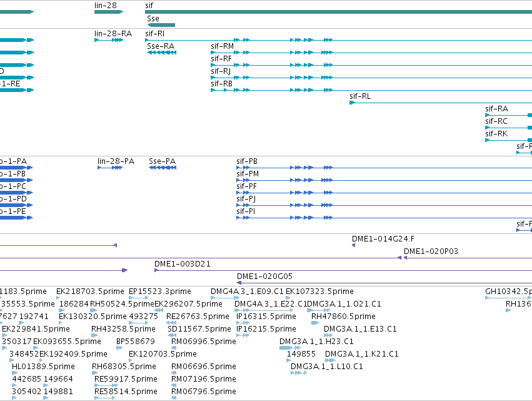The image size is (532, 401).
Task: Select the sif-PM protein feature
Action: [x=248, y=174]
